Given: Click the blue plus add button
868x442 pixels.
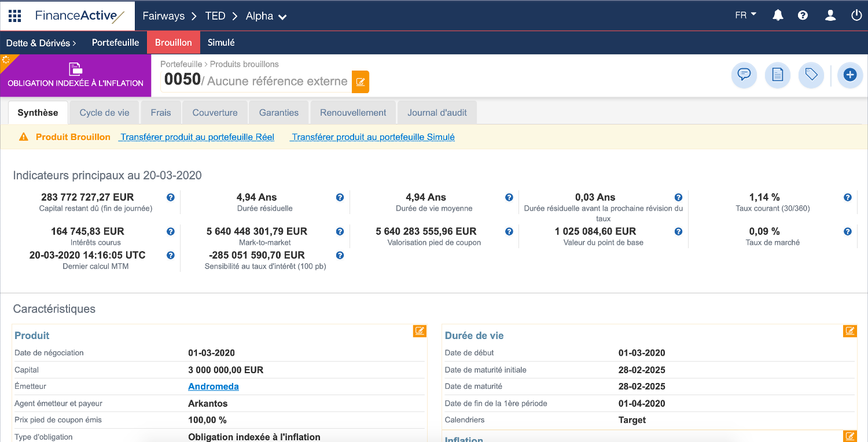Looking at the screenshot, I should (x=849, y=75).
